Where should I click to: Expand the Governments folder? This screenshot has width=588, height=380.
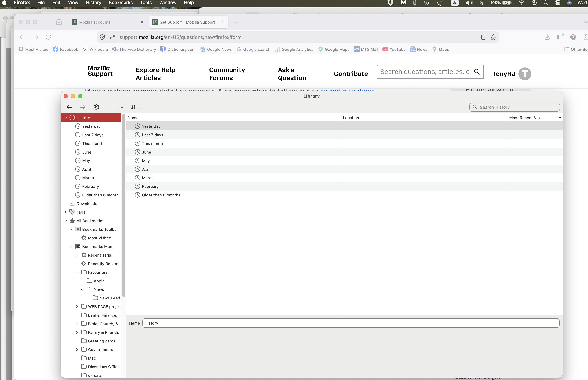pyautogui.click(x=77, y=350)
